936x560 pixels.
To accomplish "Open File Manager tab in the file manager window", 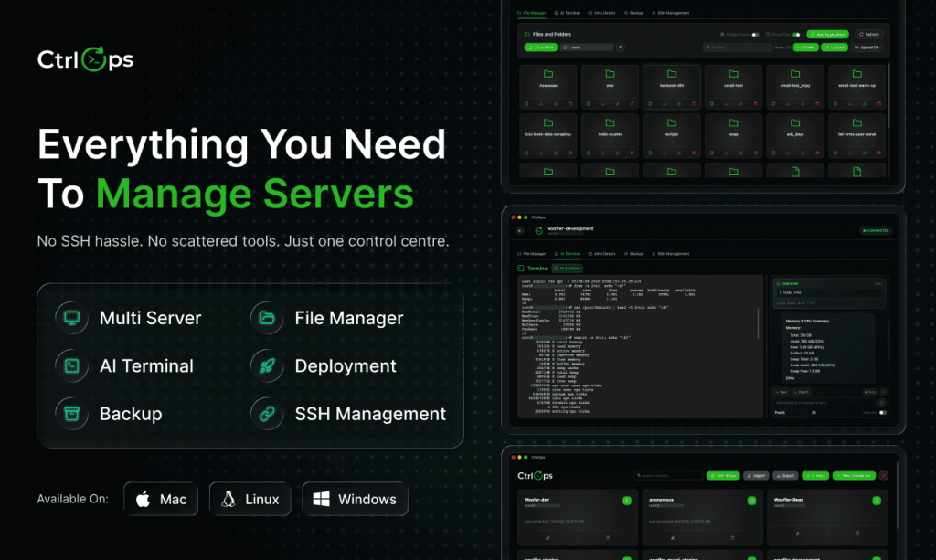I will coord(532,13).
